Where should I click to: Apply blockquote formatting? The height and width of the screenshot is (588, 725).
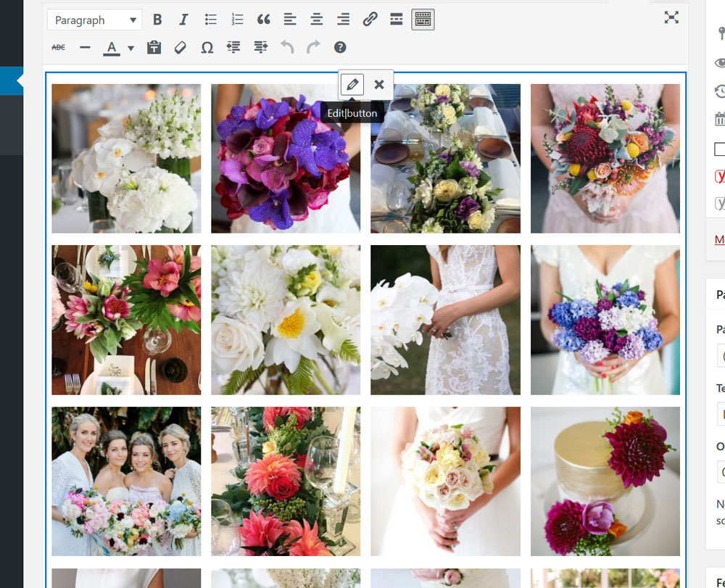pyautogui.click(x=264, y=20)
